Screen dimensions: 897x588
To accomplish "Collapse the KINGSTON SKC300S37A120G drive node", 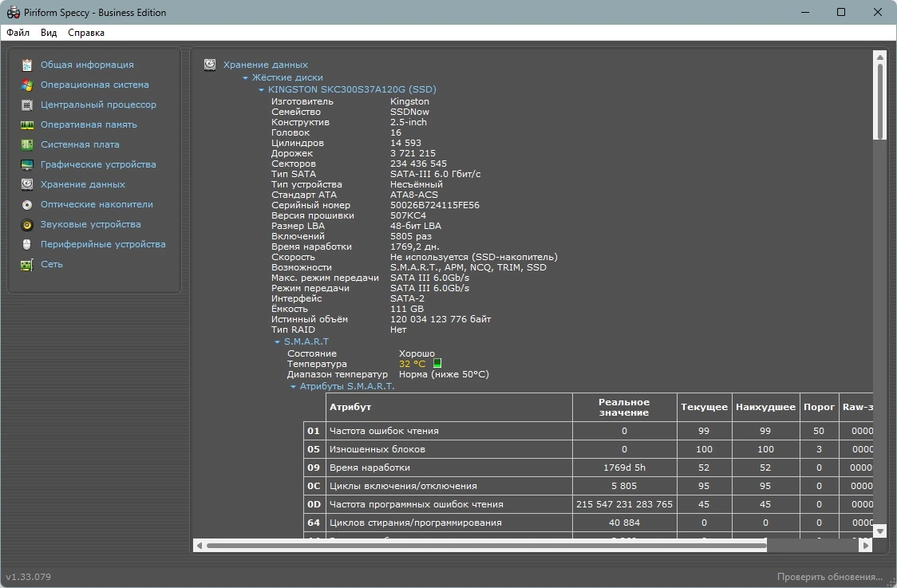I will tap(262, 90).
